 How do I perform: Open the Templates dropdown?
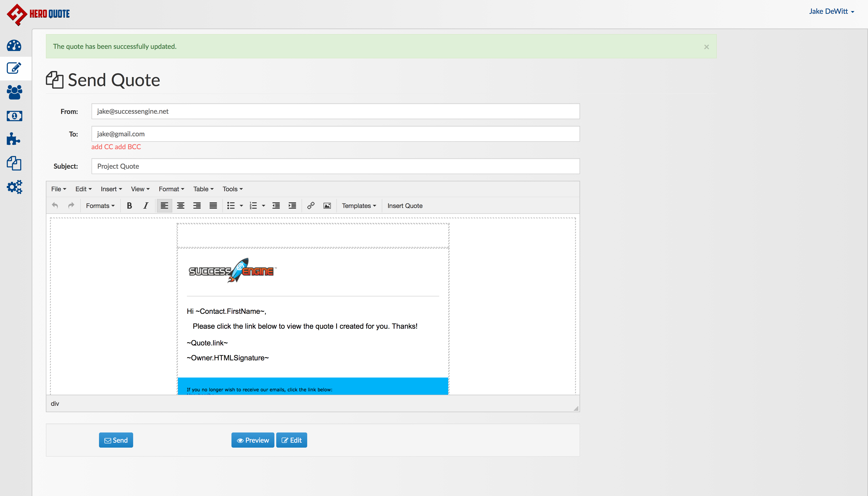(359, 205)
